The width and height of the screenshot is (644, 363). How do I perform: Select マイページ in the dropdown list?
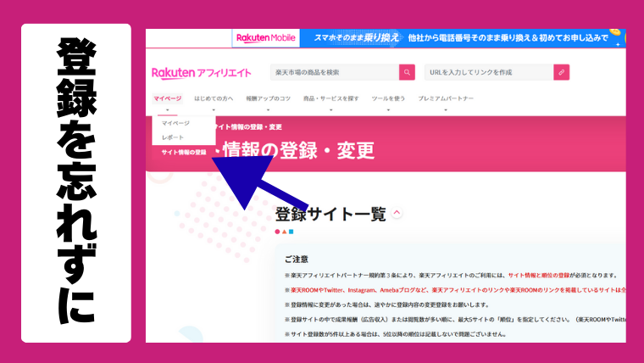point(175,123)
